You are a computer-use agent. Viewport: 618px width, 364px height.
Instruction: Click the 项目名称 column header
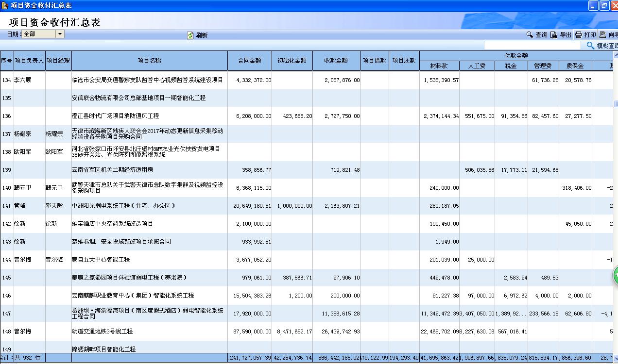pos(149,61)
